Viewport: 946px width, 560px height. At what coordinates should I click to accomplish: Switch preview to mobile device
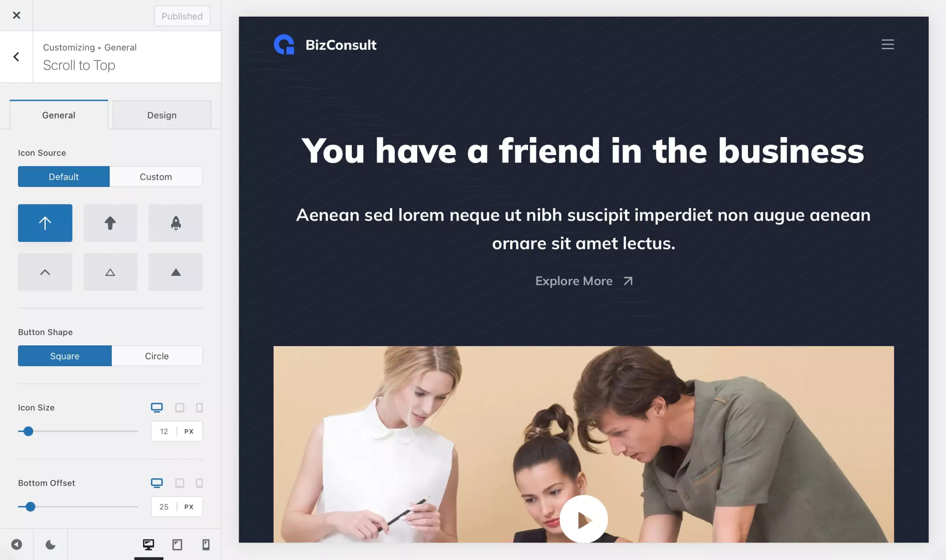206,544
